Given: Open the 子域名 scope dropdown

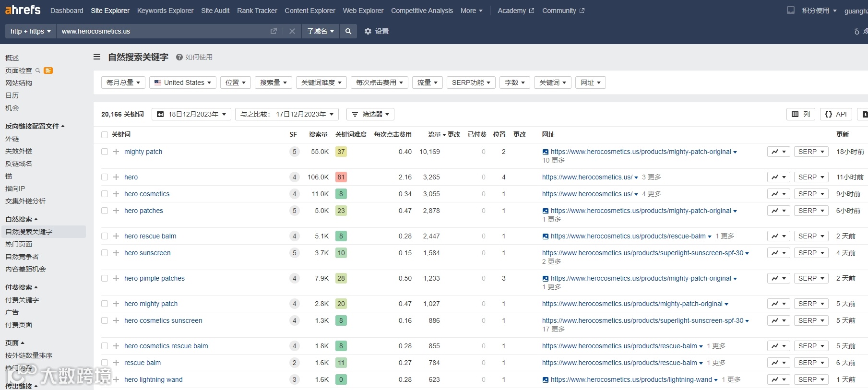Looking at the screenshot, I should [x=320, y=31].
